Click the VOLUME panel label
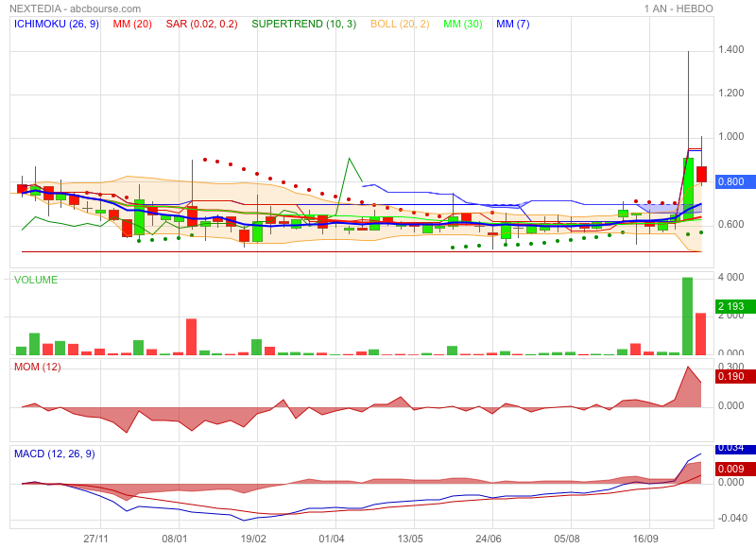756x548 pixels. point(36,280)
